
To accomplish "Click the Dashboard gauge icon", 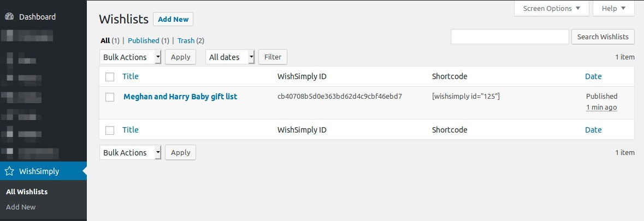I will (x=9, y=17).
